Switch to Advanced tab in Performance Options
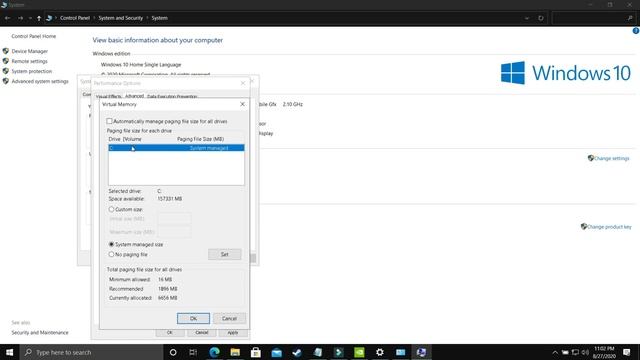Viewport: 640px width, 360px height. tap(134, 96)
